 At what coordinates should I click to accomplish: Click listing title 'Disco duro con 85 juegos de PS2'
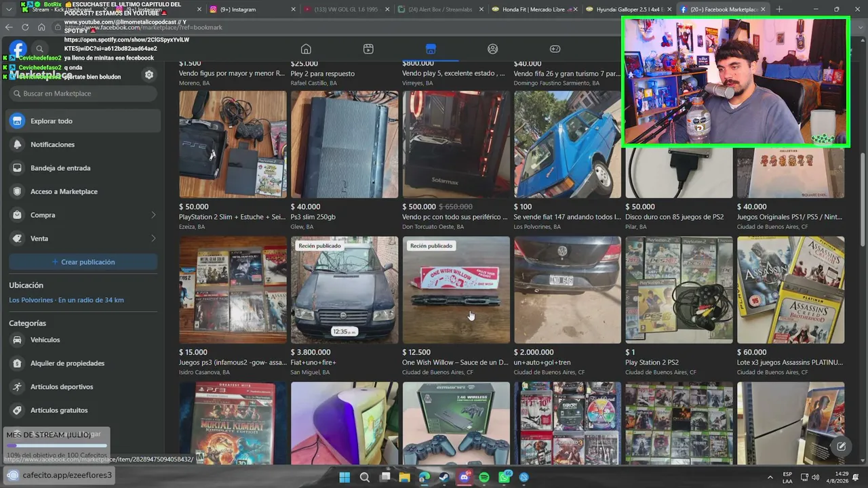pos(674,217)
